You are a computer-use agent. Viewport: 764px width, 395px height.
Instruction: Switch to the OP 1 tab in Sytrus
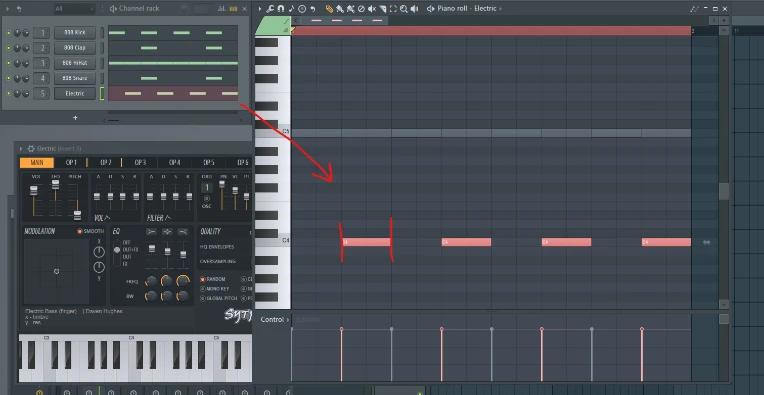tap(71, 163)
